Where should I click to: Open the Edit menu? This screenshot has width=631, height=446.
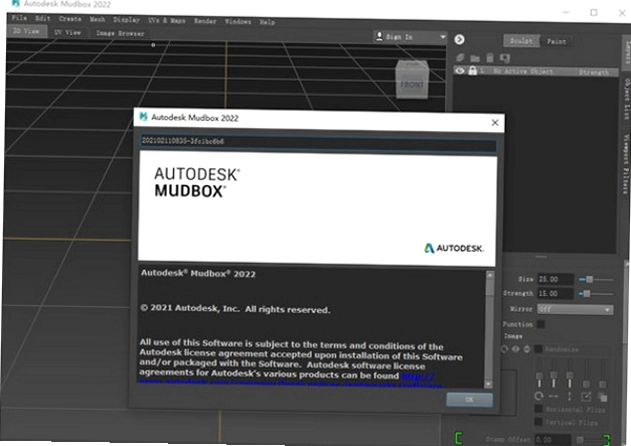(x=43, y=18)
